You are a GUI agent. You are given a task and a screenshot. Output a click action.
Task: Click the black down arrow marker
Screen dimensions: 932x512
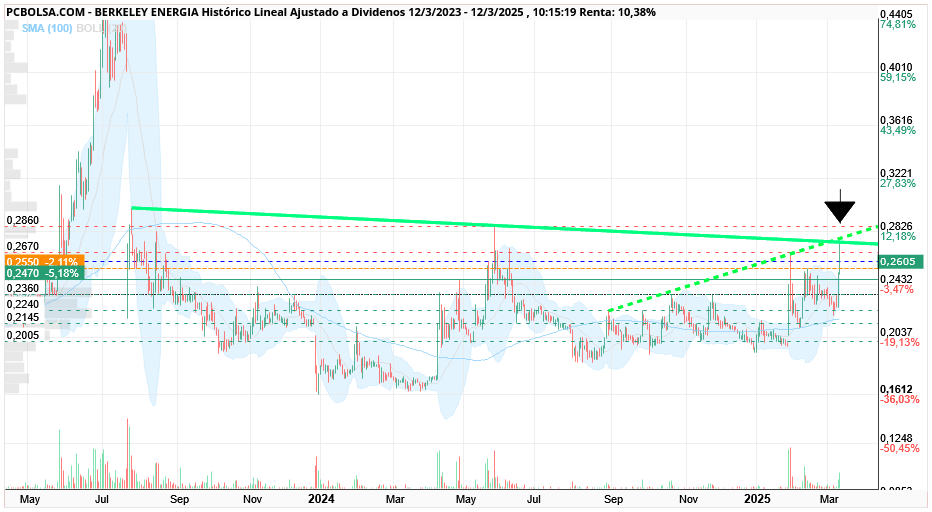pos(839,207)
